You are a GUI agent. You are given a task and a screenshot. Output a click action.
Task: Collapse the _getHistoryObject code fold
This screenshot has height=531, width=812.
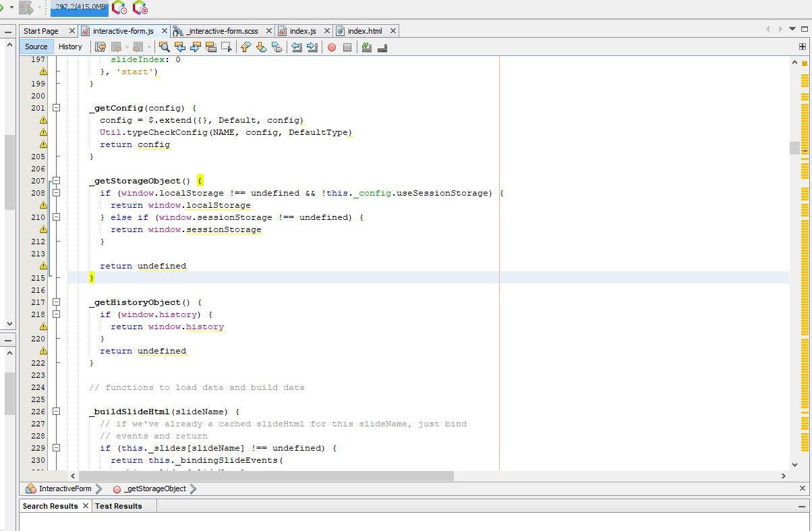click(57, 302)
